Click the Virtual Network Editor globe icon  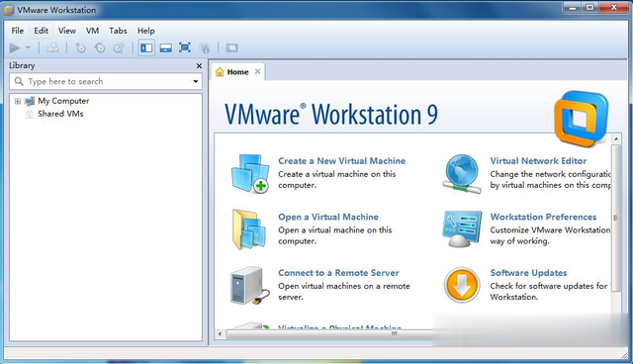[462, 174]
